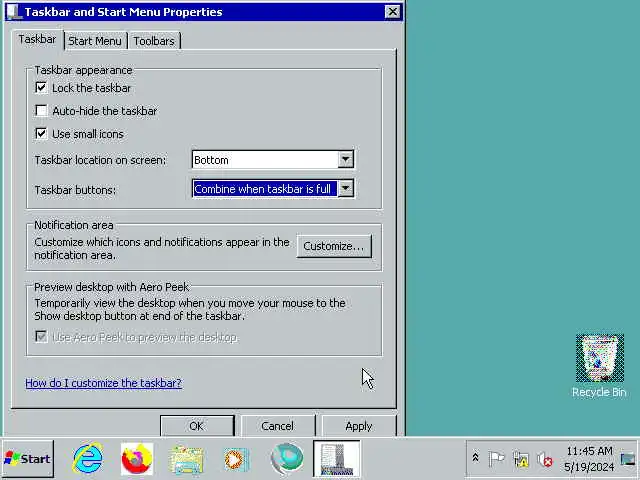This screenshot has width=640, height=480.
Task: Click the Taskbar location on screen label
Action: point(100,160)
